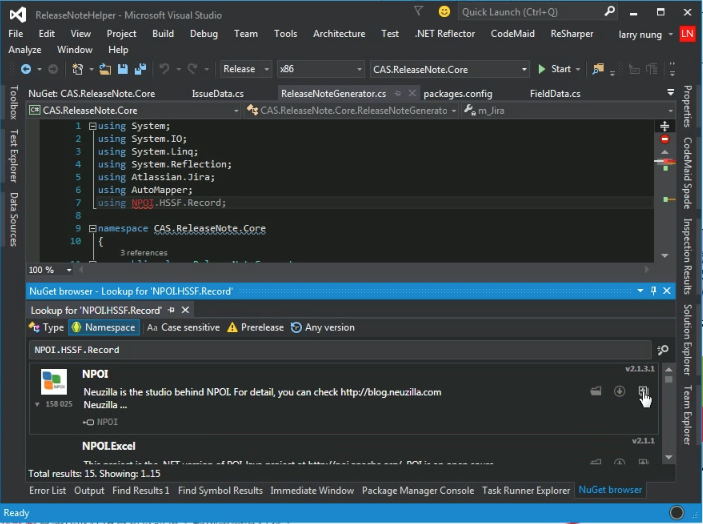Open folder icon for the NPOI package

coord(596,391)
